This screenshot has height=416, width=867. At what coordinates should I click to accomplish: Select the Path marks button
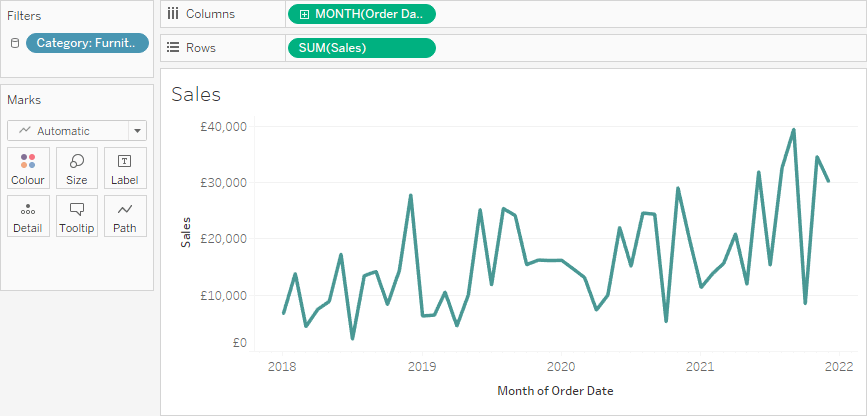[125, 216]
